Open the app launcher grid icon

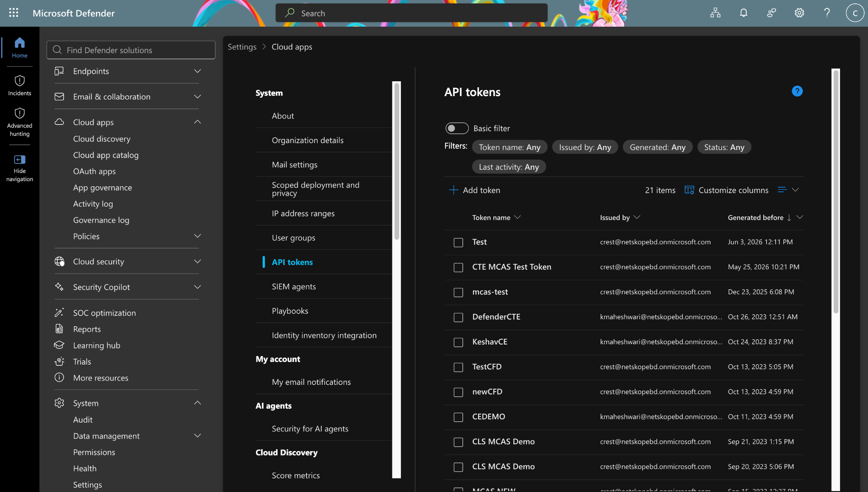tap(14, 13)
